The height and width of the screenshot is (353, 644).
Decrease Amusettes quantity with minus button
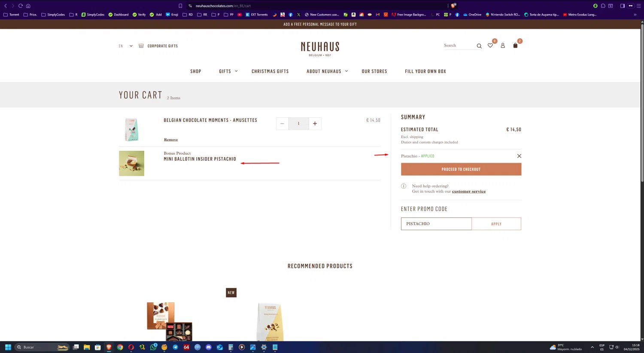click(x=282, y=124)
